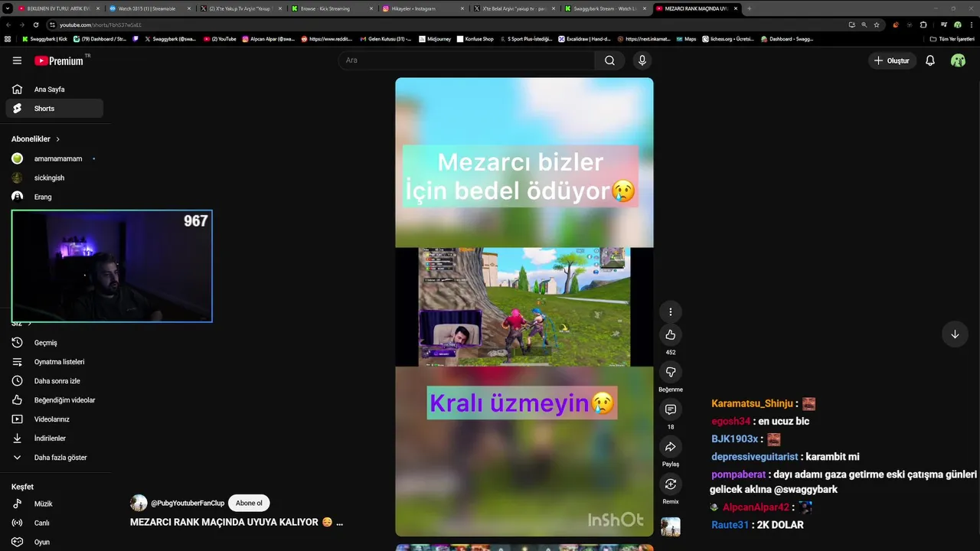
Task: Open browser zoom magnifier in address bar
Action: tap(864, 24)
